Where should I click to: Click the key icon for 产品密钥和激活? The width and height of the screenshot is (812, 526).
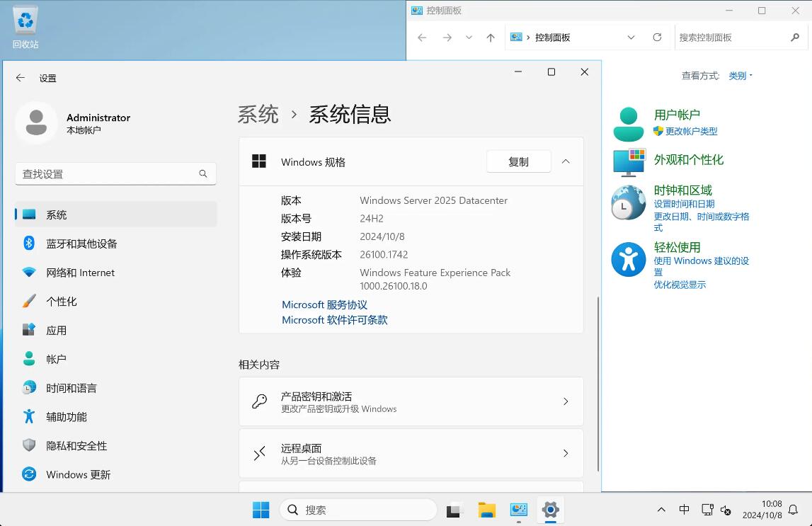point(259,401)
